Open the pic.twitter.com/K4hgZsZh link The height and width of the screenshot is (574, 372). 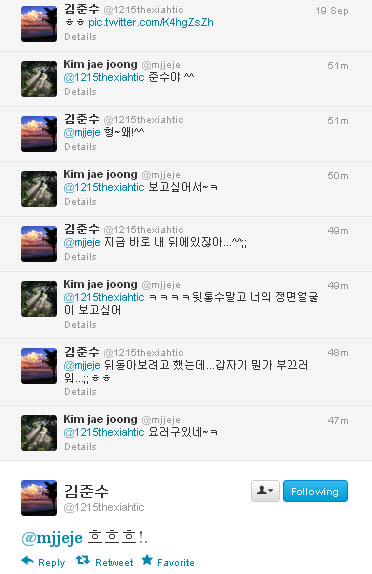pos(150,23)
